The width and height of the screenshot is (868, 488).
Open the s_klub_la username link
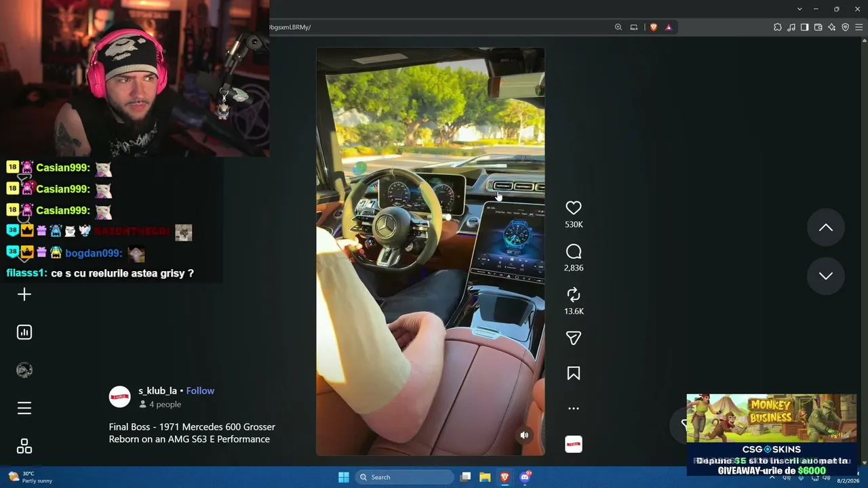coord(157,391)
